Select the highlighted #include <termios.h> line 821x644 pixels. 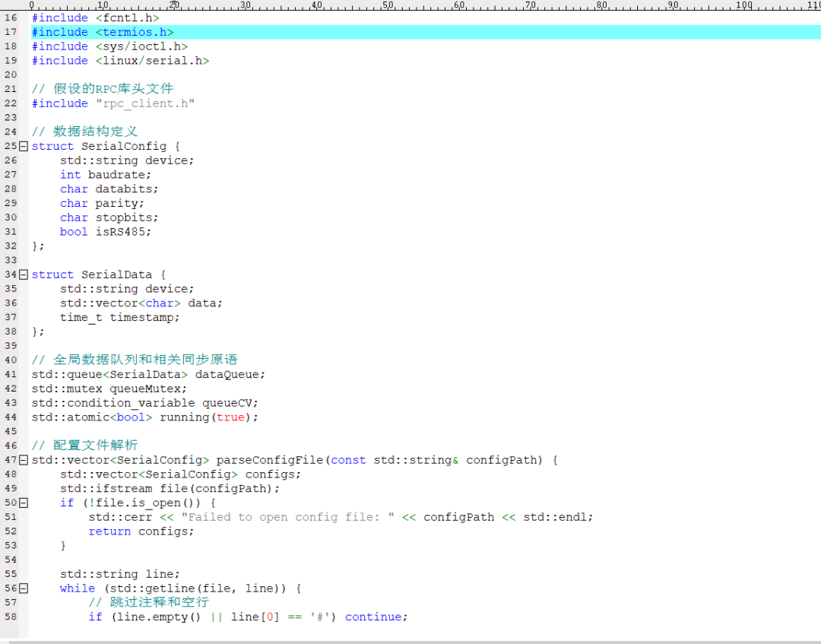[101, 32]
